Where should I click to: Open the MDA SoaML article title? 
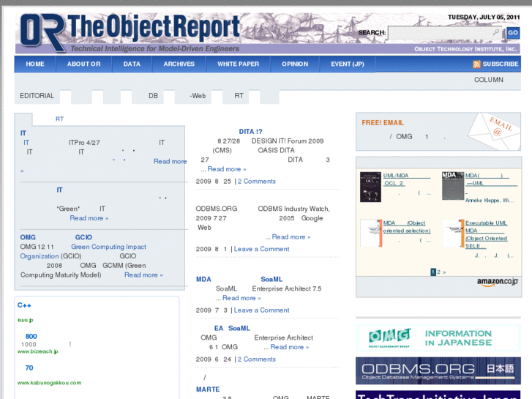[239, 279]
